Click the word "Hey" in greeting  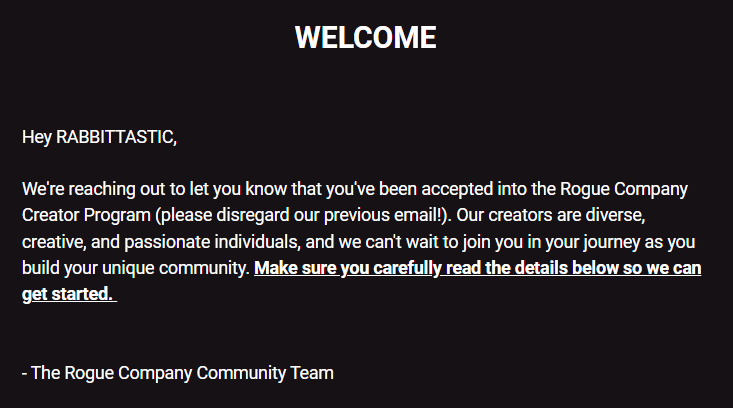tap(36, 137)
